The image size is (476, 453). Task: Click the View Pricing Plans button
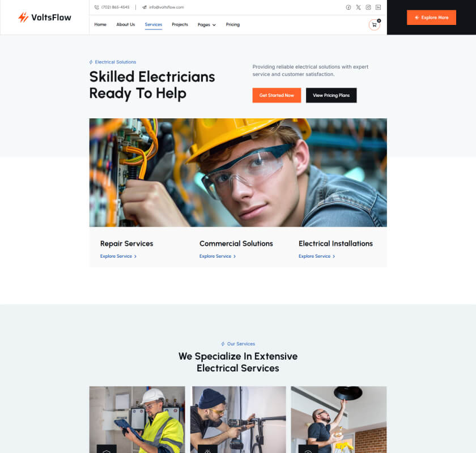pyautogui.click(x=331, y=95)
